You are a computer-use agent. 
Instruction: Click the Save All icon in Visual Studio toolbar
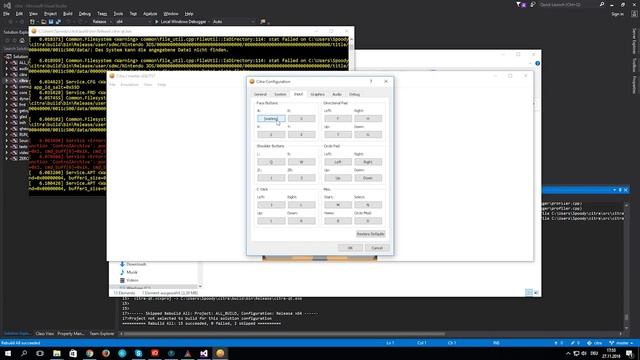pos(58,22)
